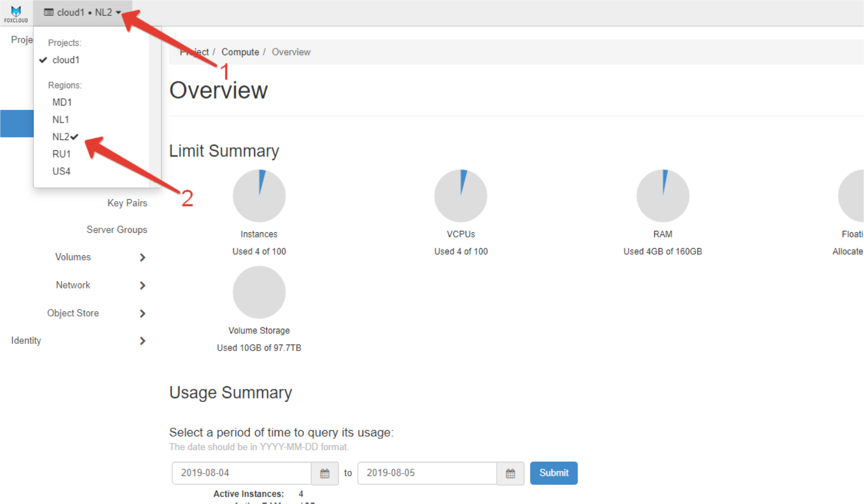This screenshot has height=504, width=864.
Task: Click the VCPUs usage pie chart
Action: (461, 196)
